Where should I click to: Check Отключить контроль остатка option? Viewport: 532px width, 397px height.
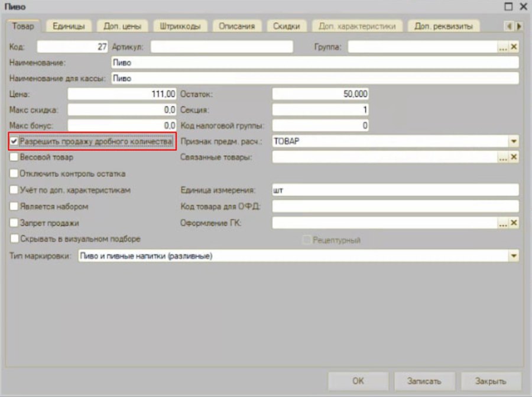[14, 173]
